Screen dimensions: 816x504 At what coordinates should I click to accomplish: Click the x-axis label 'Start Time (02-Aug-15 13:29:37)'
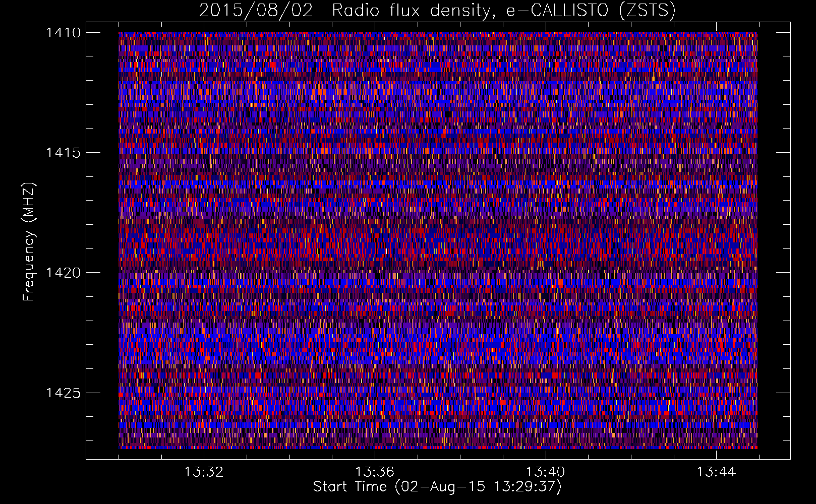click(437, 487)
